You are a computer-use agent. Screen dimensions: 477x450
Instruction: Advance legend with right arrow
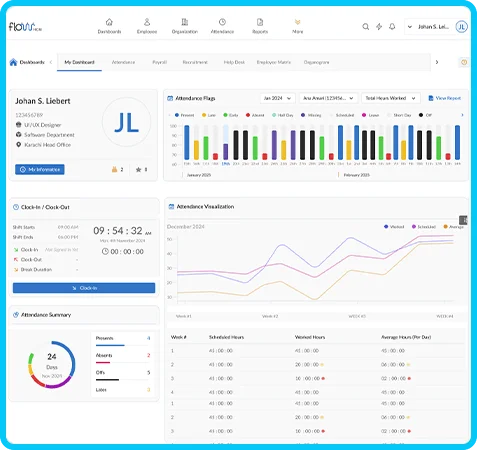pyautogui.click(x=462, y=115)
